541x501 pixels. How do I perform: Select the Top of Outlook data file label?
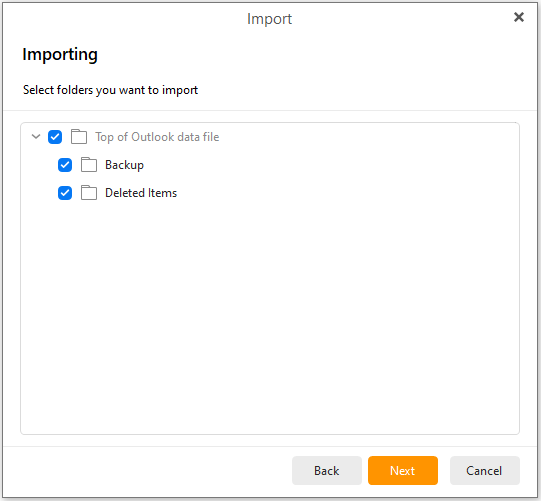pyautogui.click(x=157, y=137)
